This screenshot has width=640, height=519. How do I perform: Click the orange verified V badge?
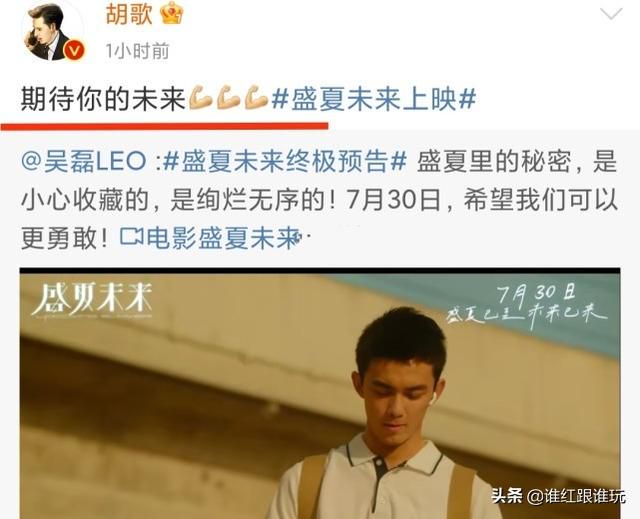75,51
